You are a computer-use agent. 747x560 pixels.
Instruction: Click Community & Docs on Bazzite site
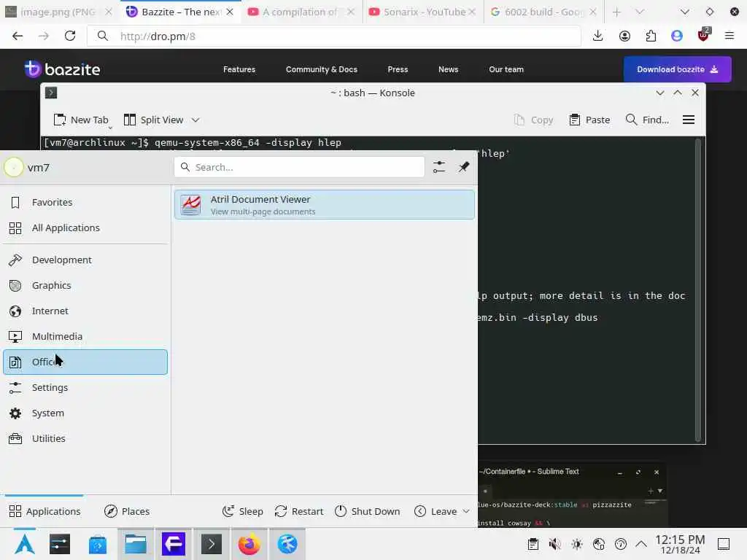pos(322,69)
